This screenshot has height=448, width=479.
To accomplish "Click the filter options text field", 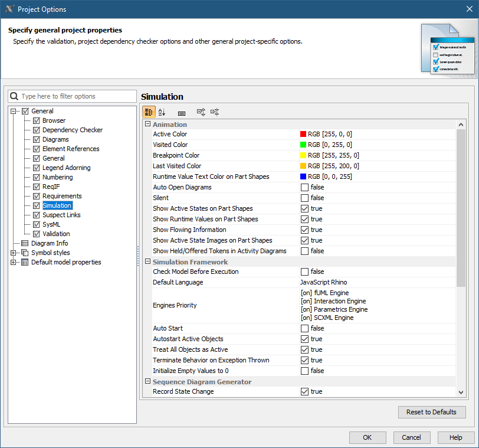I will point(77,96).
